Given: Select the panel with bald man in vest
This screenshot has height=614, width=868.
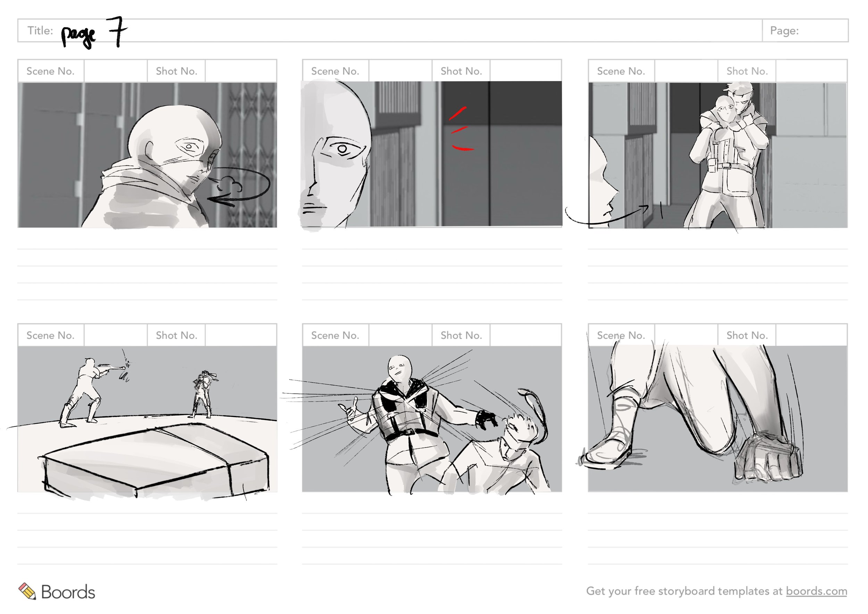Looking at the screenshot, I should 432,419.
